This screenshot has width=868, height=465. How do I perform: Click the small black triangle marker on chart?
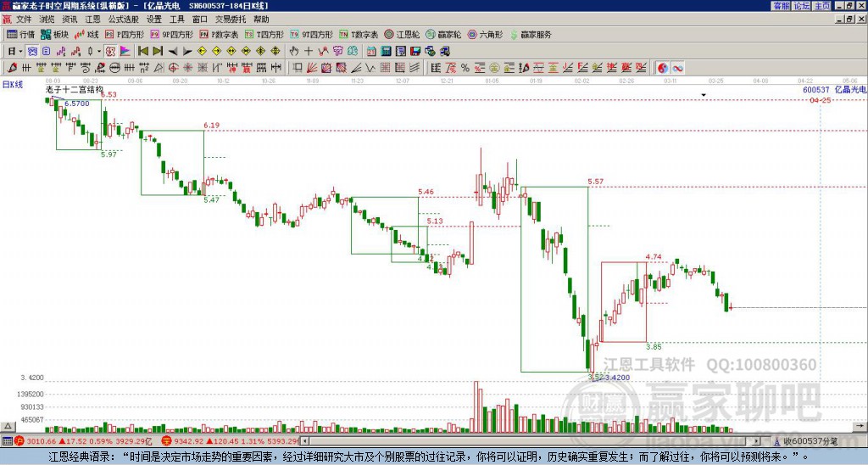coord(704,95)
